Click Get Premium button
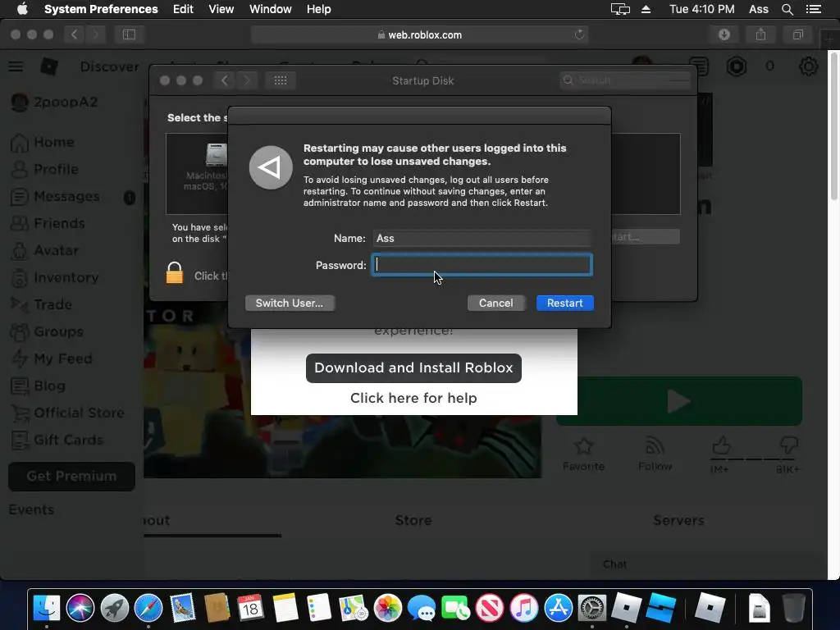 72,477
